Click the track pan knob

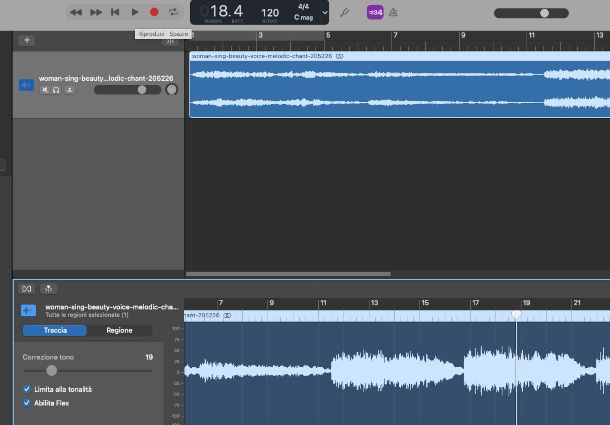[x=172, y=90]
